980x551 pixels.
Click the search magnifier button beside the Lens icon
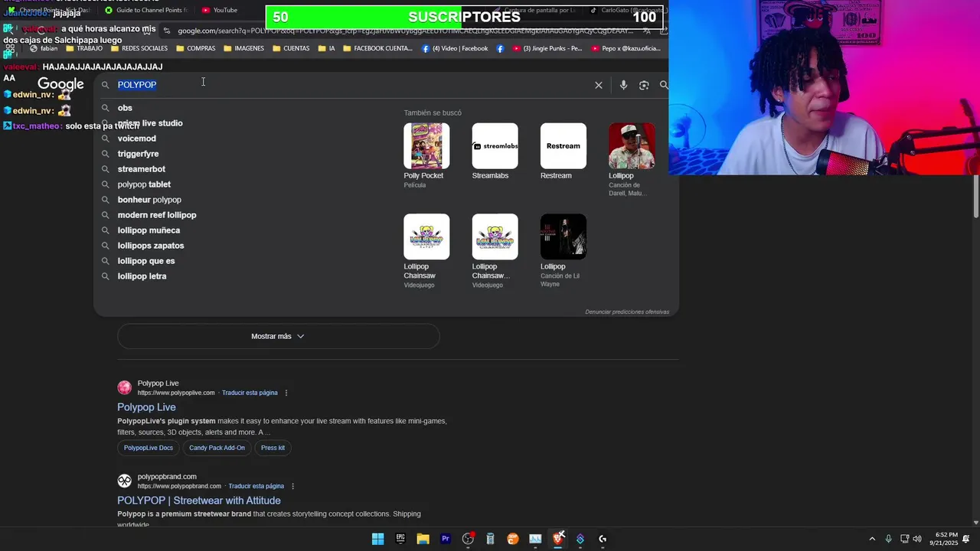point(664,85)
